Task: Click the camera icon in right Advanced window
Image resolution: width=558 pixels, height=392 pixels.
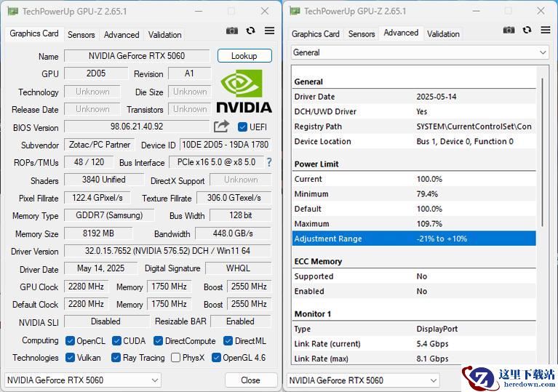Action: pos(509,31)
